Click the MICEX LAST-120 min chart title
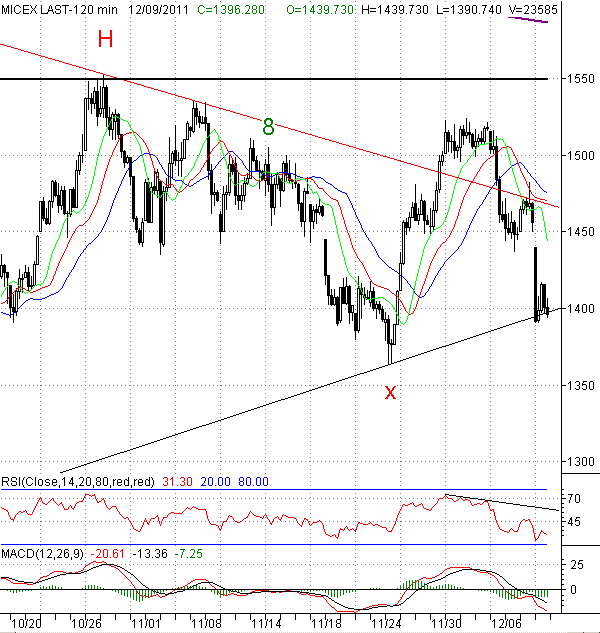Viewport: 600px width, 633px height. (59, 9)
